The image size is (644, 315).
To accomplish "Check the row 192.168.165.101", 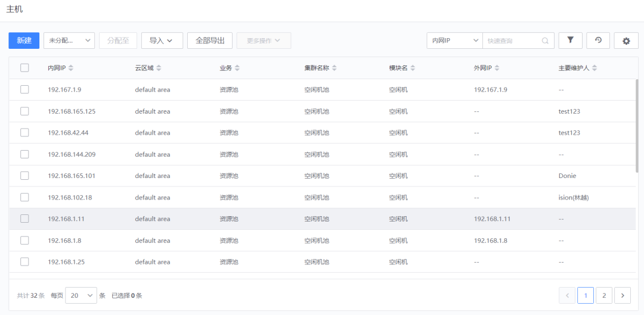I will click(24, 176).
